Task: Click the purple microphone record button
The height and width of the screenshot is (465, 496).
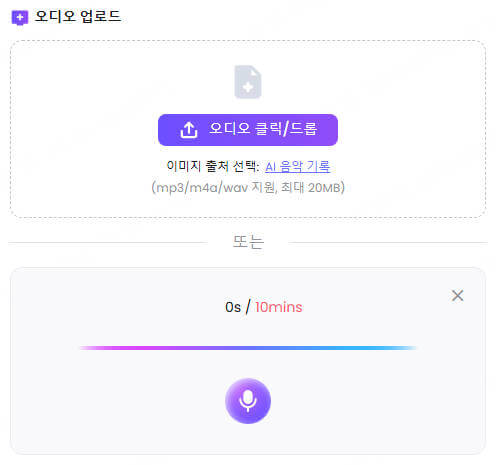Action: pyautogui.click(x=248, y=401)
